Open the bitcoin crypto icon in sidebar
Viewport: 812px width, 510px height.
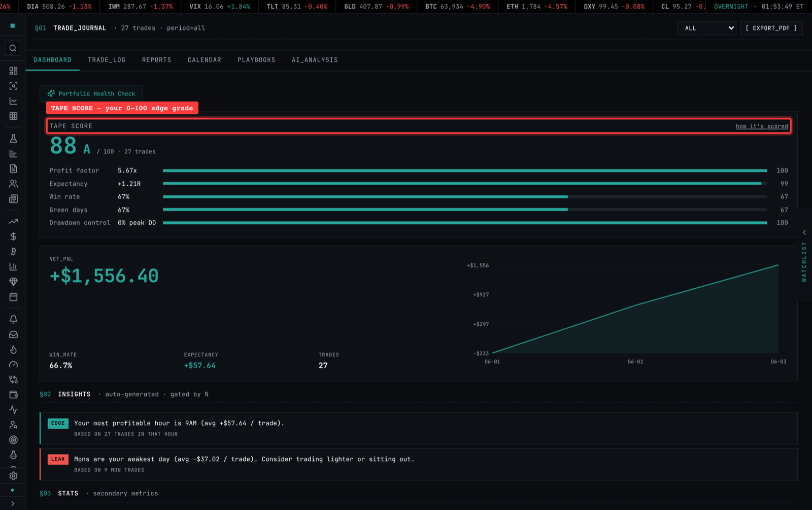(x=13, y=251)
